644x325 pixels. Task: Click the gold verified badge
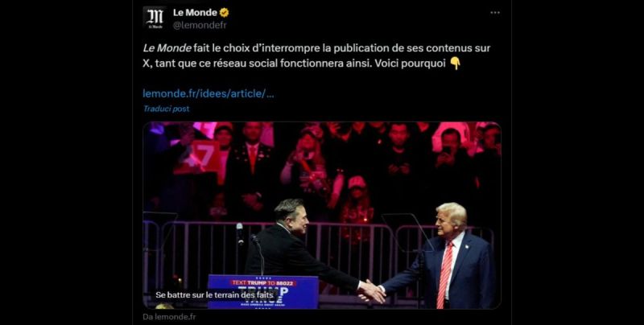[x=224, y=13]
